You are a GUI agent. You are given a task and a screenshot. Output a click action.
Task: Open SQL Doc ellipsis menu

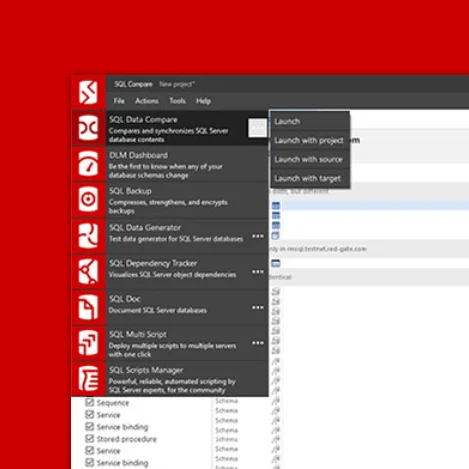pyautogui.click(x=258, y=307)
